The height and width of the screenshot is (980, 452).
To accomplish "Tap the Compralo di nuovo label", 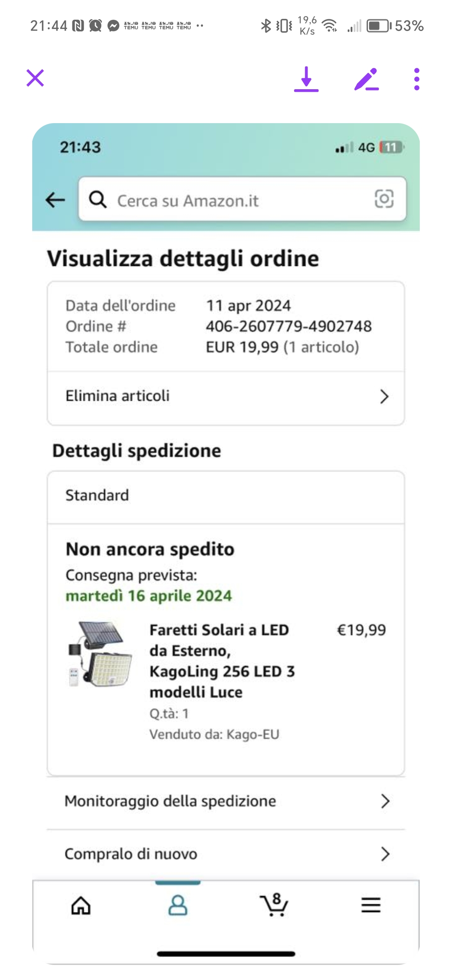I will point(131,854).
